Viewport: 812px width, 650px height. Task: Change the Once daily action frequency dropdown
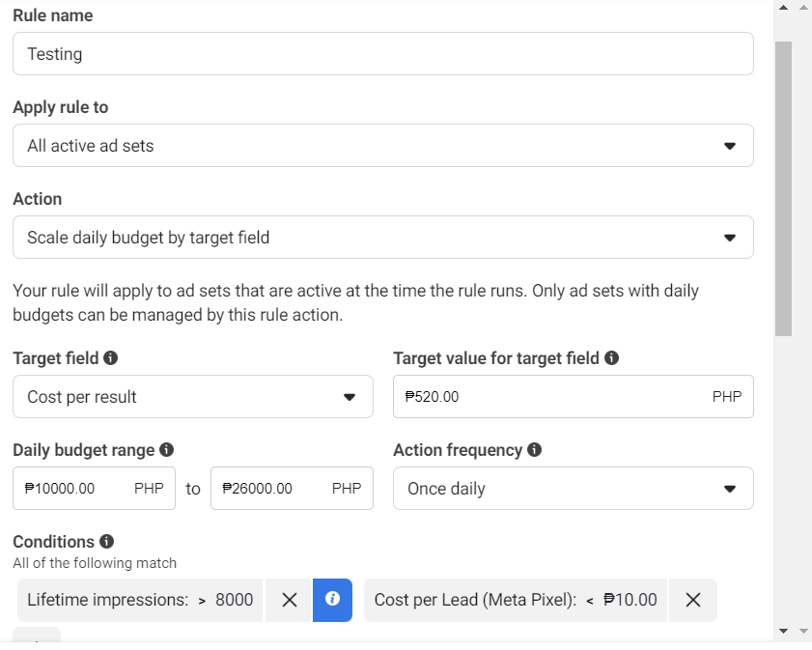click(x=574, y=489)
